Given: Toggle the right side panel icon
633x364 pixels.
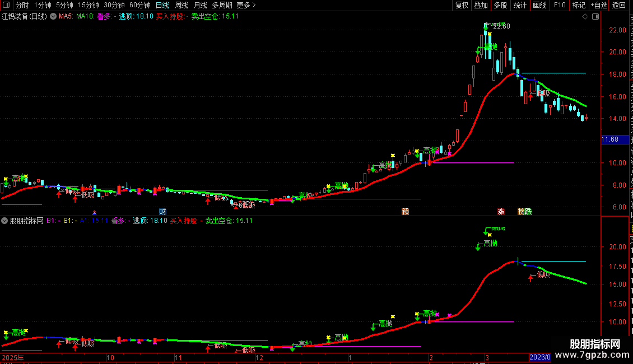Looking at the screenshot, I should pyautogui.click(x=595, y=17).
